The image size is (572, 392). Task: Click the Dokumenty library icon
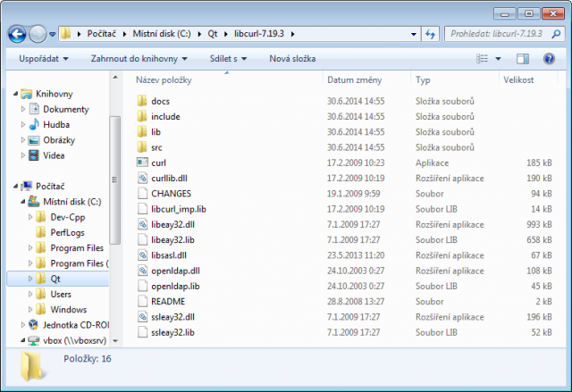pos(34,109)
